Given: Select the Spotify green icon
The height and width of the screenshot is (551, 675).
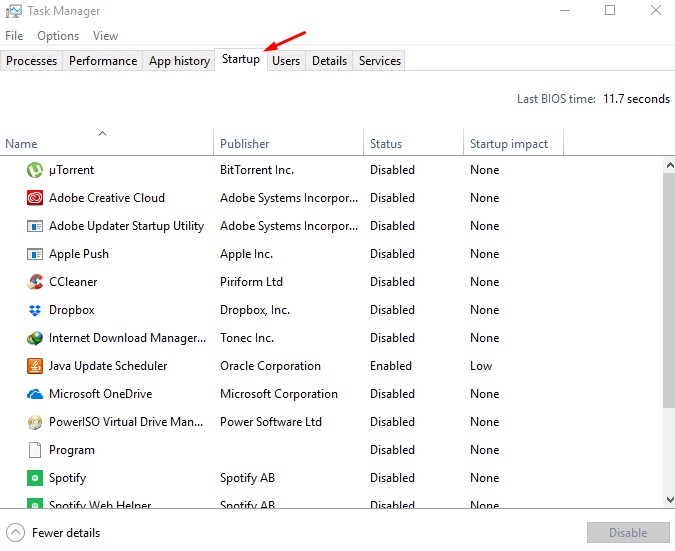Looking at the screenshot, I should pos(35,478).
